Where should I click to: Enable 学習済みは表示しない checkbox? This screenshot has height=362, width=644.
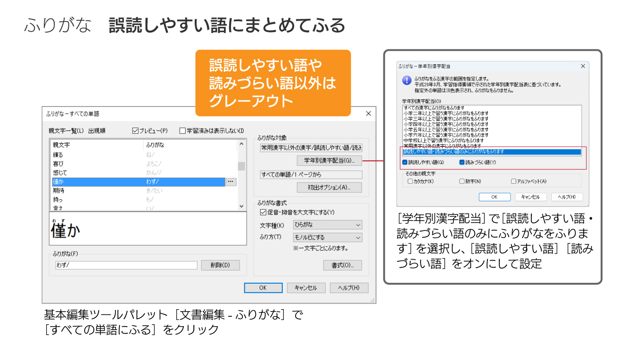183,131
